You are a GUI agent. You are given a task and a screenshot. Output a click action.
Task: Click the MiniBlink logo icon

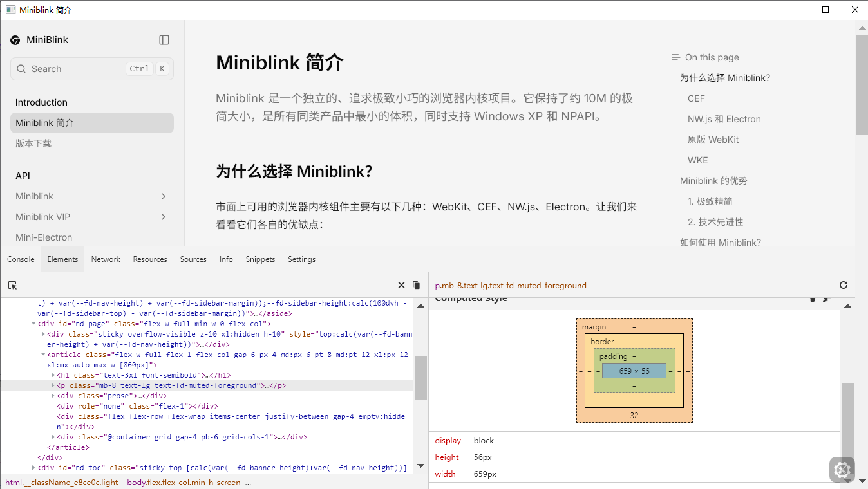(x=15, y=40)
